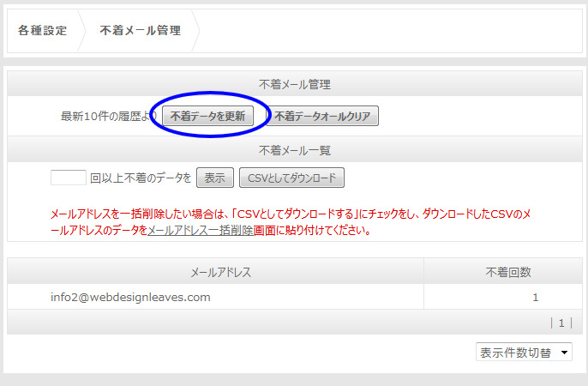Click the 不着メール一覧 section heading

tap(295, 150)
